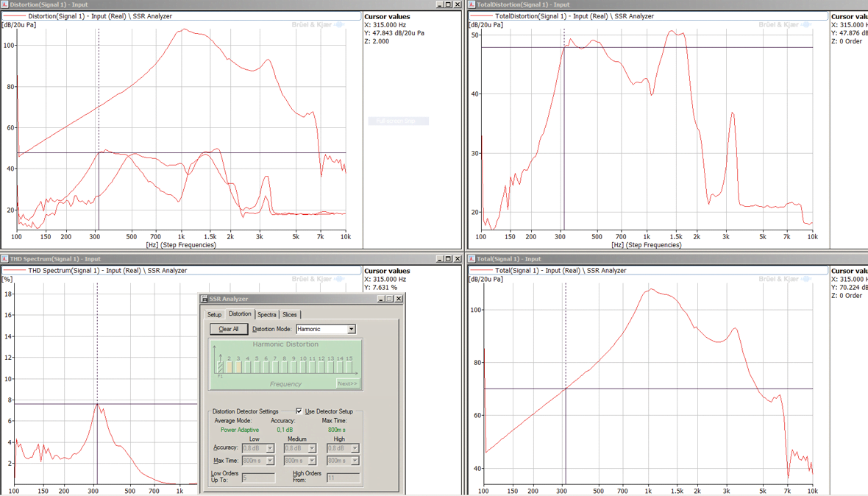Screen dimensions: 868x496
Task: Open the Low Accuracy dropdown
Action: (270, 448)
